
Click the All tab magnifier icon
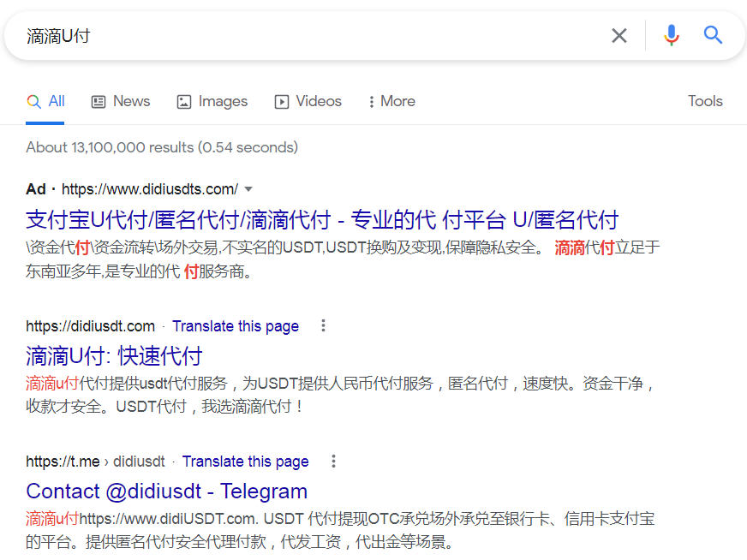click(x=33, y=101)
